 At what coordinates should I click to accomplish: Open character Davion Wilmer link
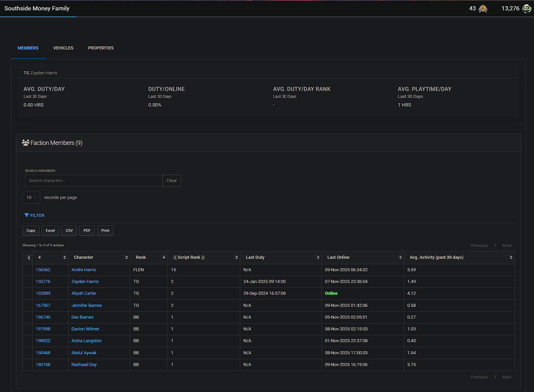85,329
